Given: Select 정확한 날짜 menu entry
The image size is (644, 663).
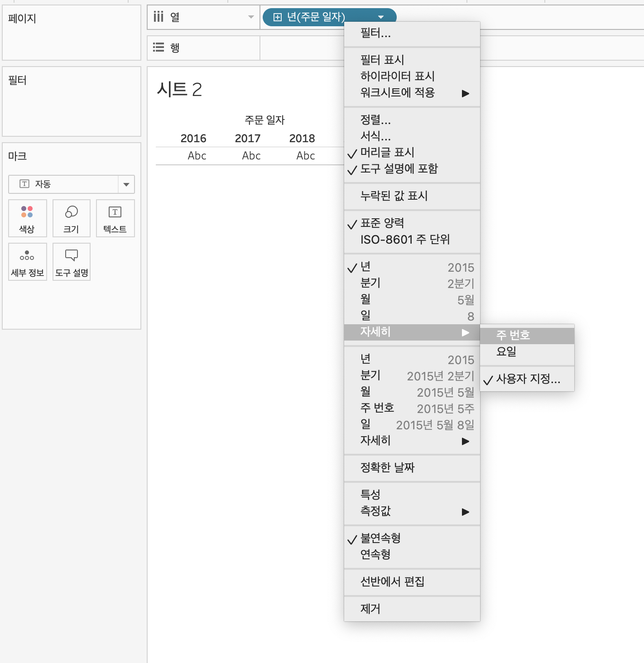Looking at the screenshot, I should click(x=412, y=468).
